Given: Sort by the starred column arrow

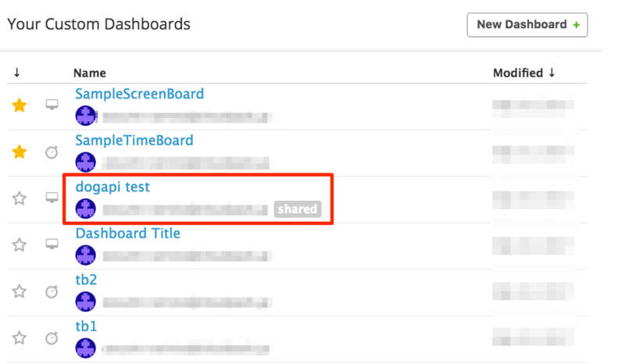Looking at the screenshot, I should coord(16,73).
